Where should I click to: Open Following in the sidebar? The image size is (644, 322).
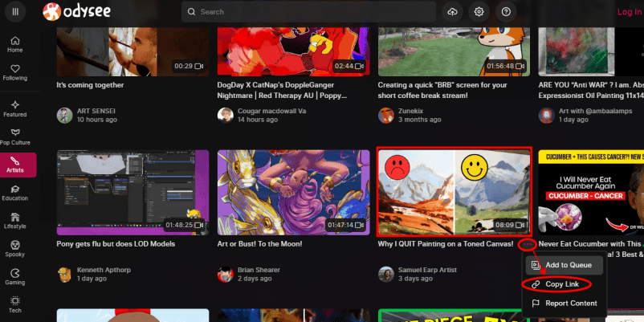click(x=15, y=72)
